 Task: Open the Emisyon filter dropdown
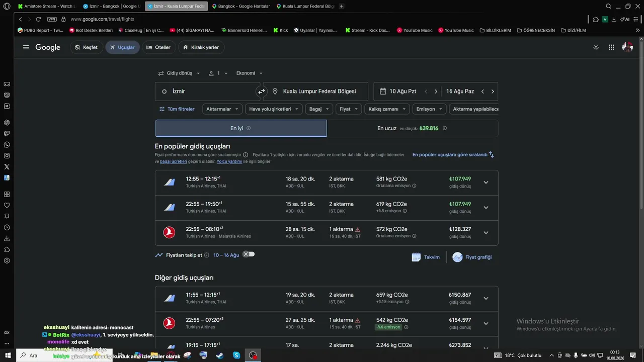[429, 109]
